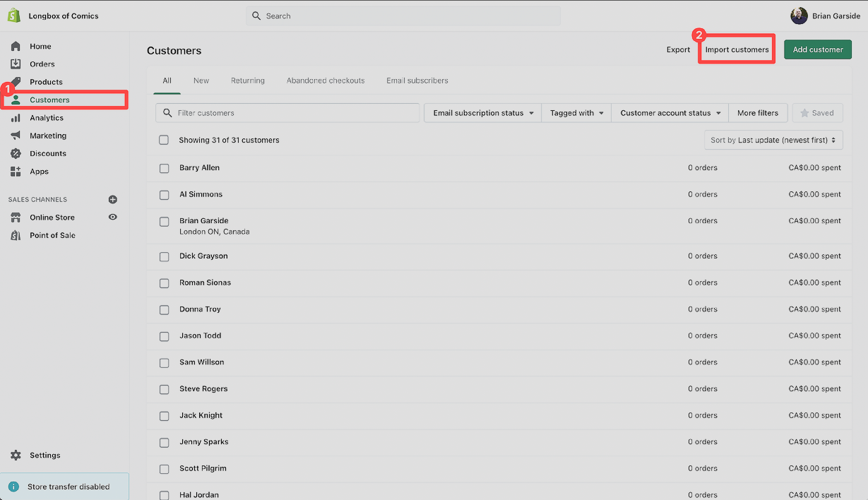Viewport: 868px width, 500px height.
Task: Add a sales channel with the plus icon
Action: [x=112, y=200]
